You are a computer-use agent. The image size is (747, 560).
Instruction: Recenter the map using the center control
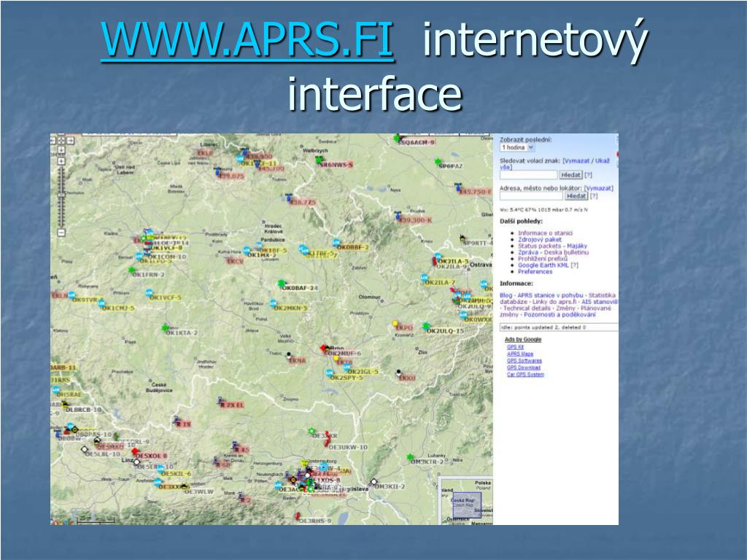[61, 141]
